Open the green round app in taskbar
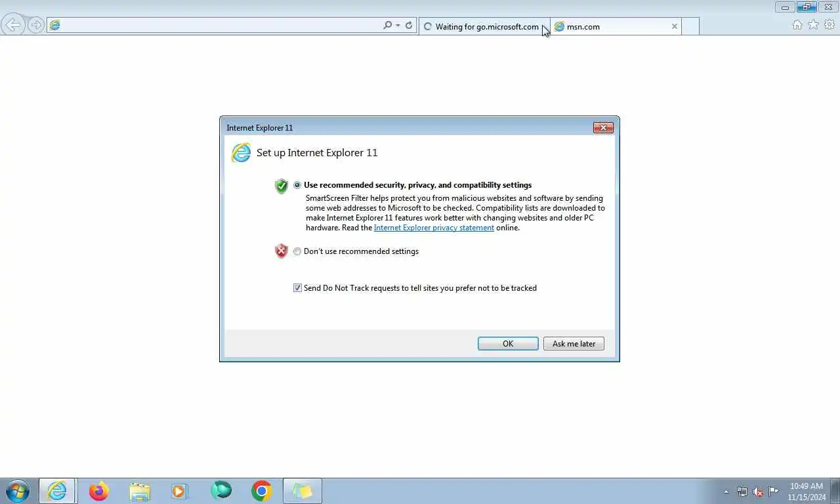 (221, 490)
